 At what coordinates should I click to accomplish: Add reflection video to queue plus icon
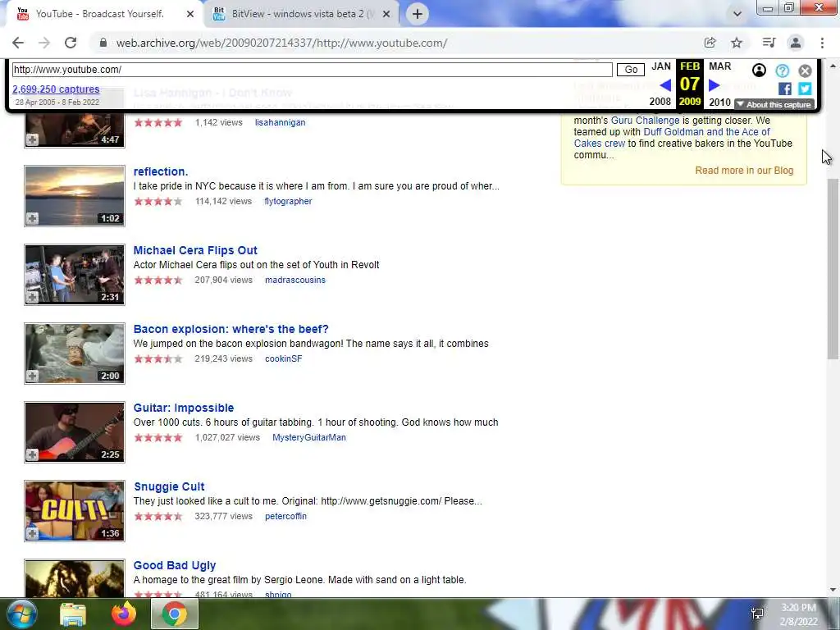click(32, 218)
